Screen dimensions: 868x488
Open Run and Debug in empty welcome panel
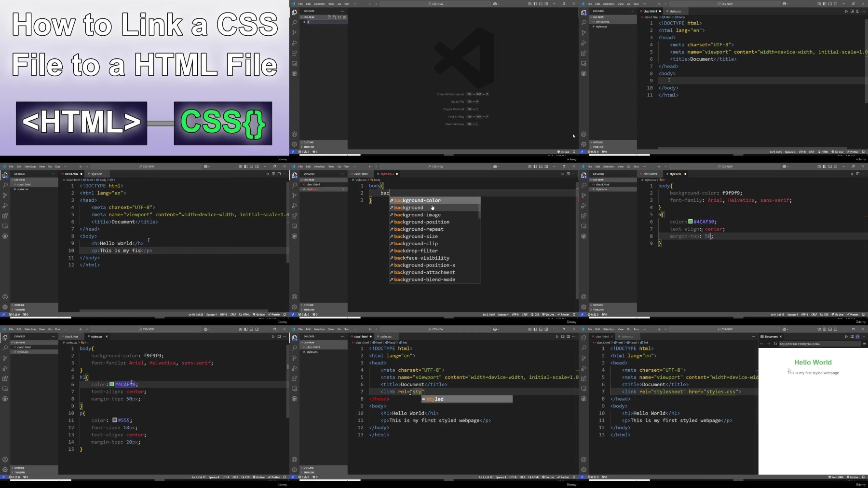pos(294,43)
